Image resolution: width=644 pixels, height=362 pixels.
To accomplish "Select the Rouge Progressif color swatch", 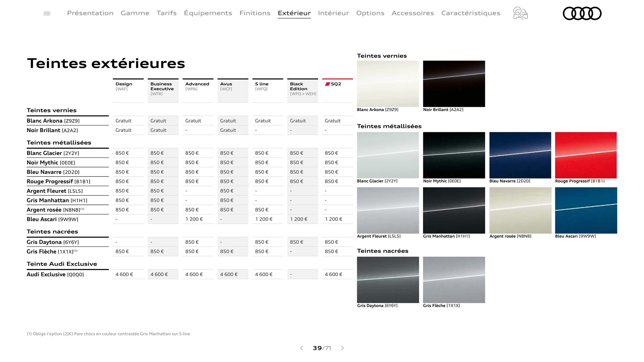I will [586, 155].
